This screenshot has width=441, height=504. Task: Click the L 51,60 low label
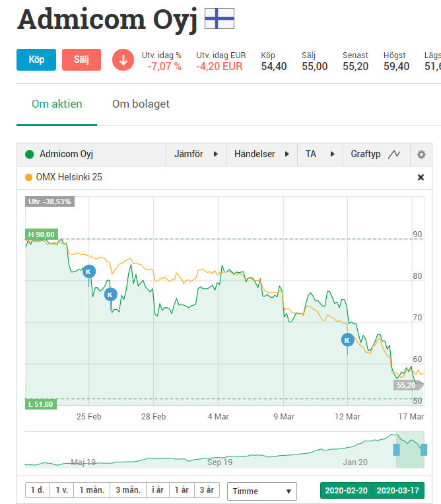coord(41,404)
